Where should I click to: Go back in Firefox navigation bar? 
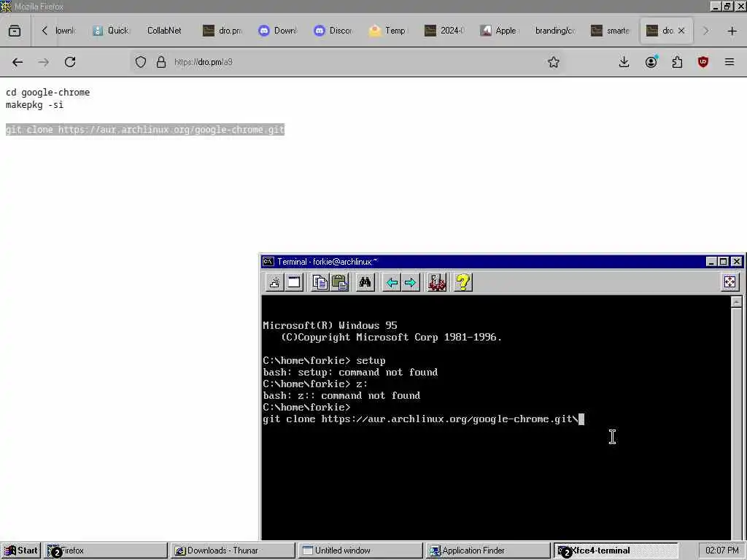(x=18, y=62)
